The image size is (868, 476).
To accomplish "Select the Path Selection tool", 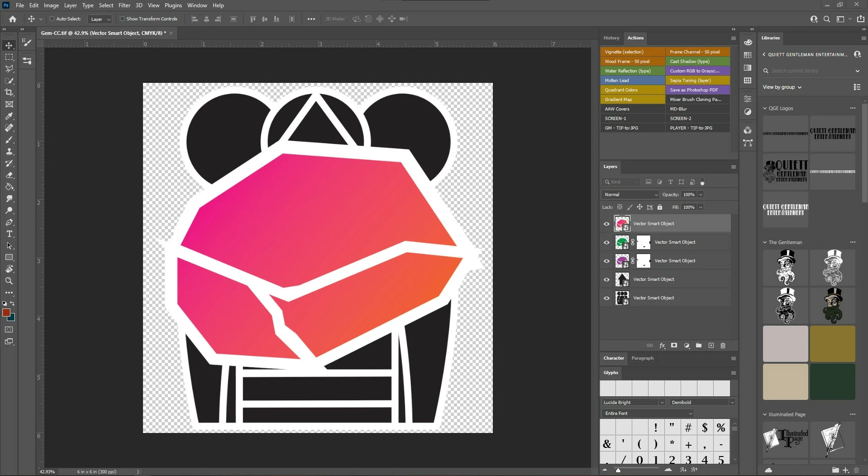I will pyautogui.click(x=9, y=245).
